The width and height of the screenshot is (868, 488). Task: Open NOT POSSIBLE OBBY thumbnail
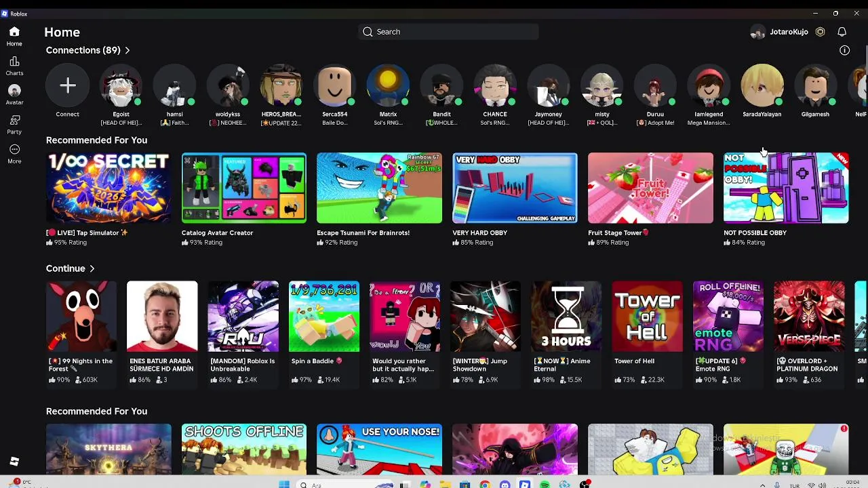coord(786,188)
